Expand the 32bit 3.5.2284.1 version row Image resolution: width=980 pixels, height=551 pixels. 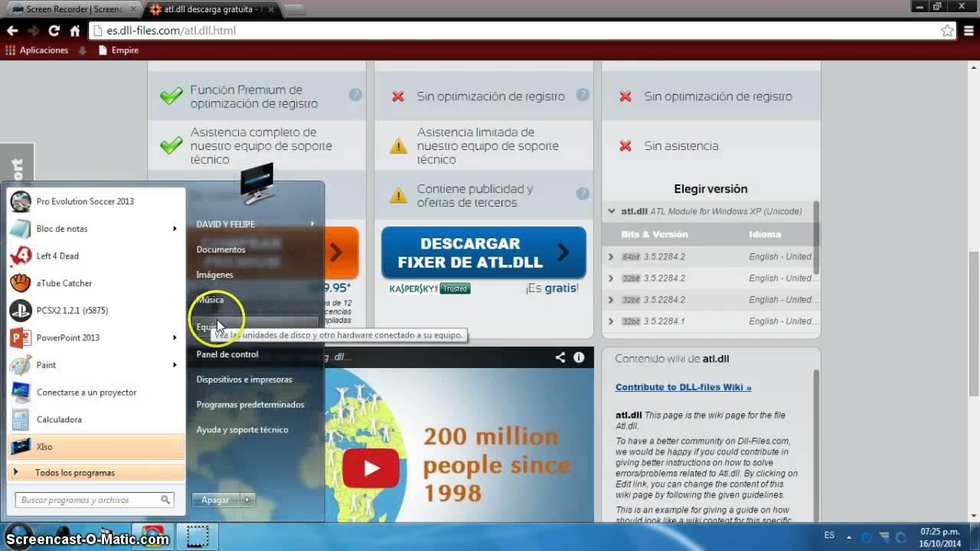point(611,321)
